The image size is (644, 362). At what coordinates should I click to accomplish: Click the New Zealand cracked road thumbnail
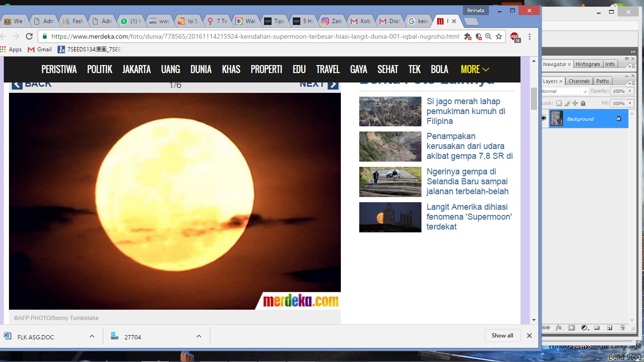(390, 182)
